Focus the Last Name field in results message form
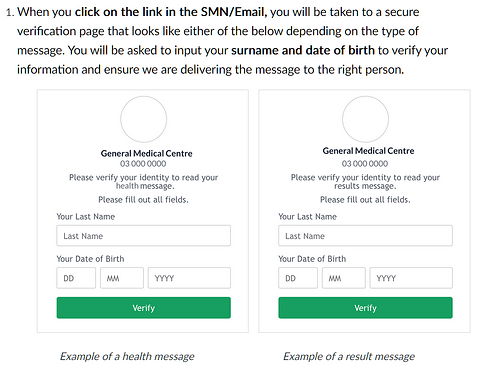The height and width of the screenshot is (375, 480). (365, 236)
